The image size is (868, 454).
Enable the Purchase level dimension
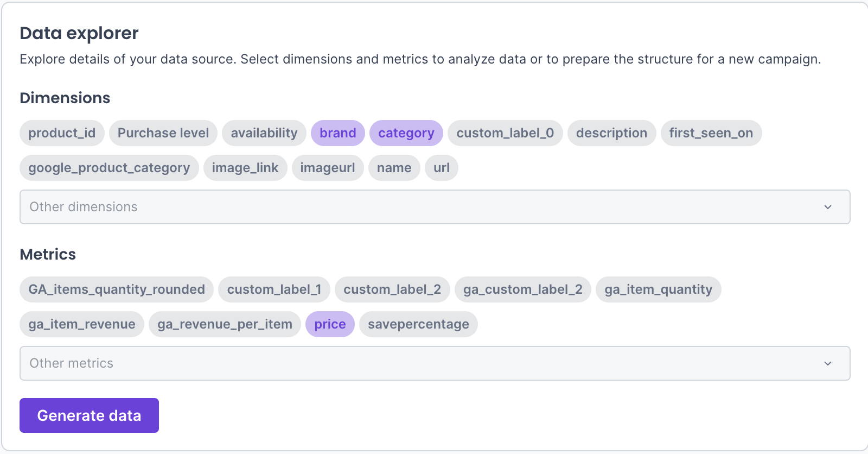pos(163,133)
